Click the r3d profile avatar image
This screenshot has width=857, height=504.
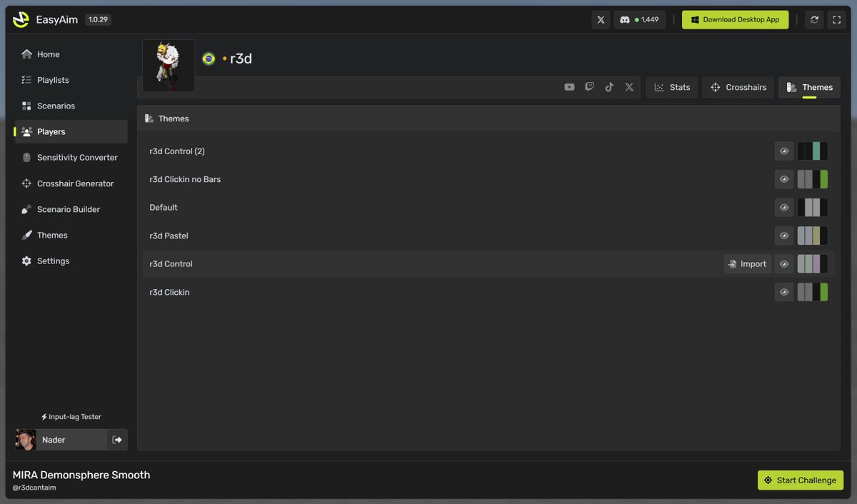pos(169,66)
